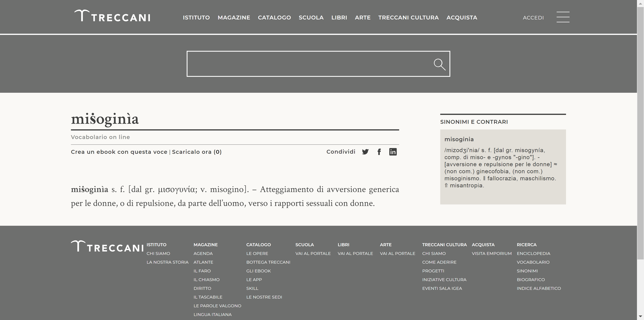The image size is (644, 320).
Task: Open the Acquista menu in the header
Action: 462,17
